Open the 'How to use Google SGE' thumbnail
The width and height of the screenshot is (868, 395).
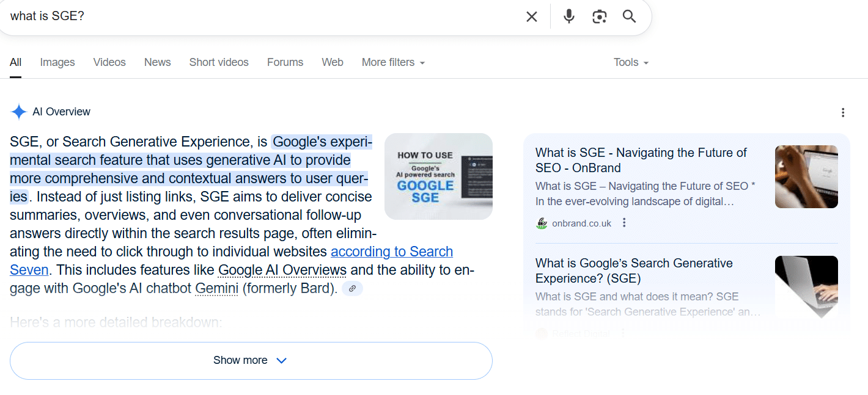[x=438, y=176]
